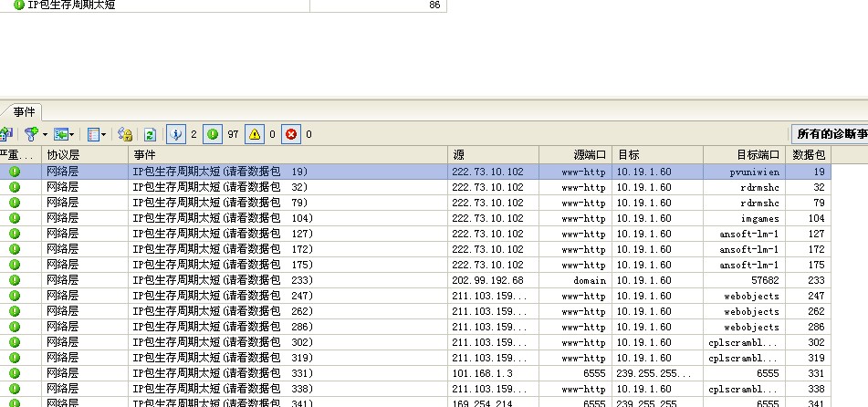The width and height of the screenshot is (868, 407).
Task: Open the checklist icon's dropdown arrow
Action: point(103,134)
